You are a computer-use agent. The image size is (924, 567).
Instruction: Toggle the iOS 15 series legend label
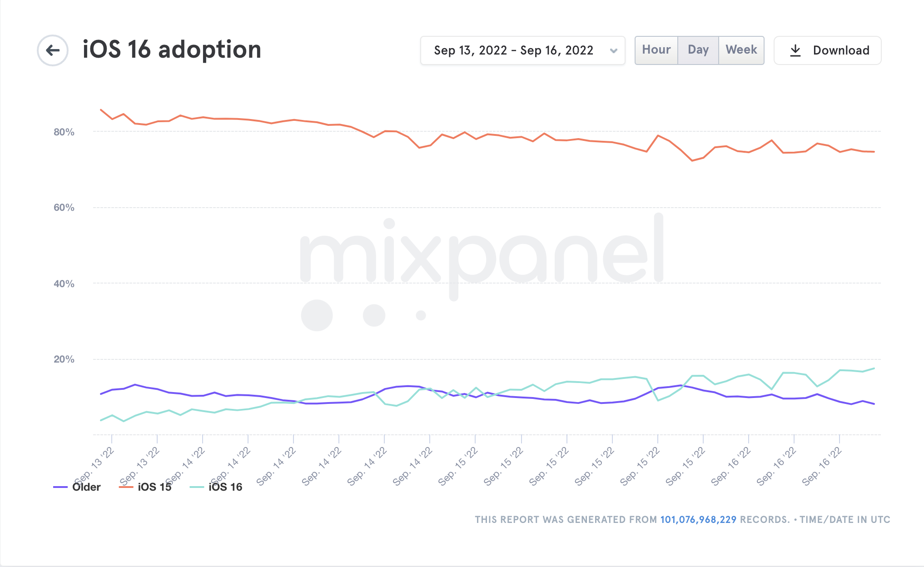(154, 487)
